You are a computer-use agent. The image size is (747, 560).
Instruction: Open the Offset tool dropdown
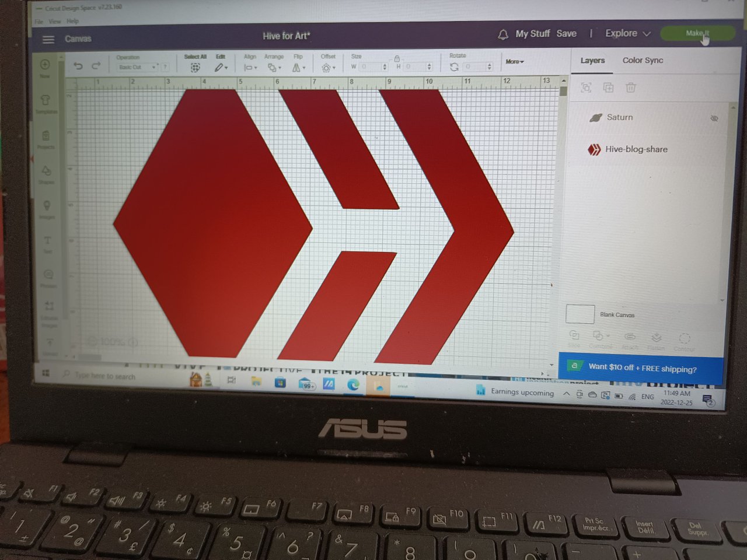[328, 68]
